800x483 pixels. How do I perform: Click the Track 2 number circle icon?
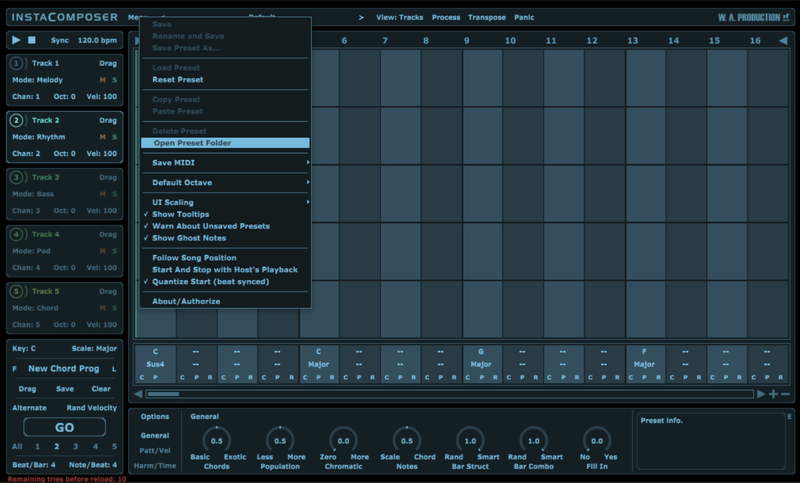(x=17, y=120)
